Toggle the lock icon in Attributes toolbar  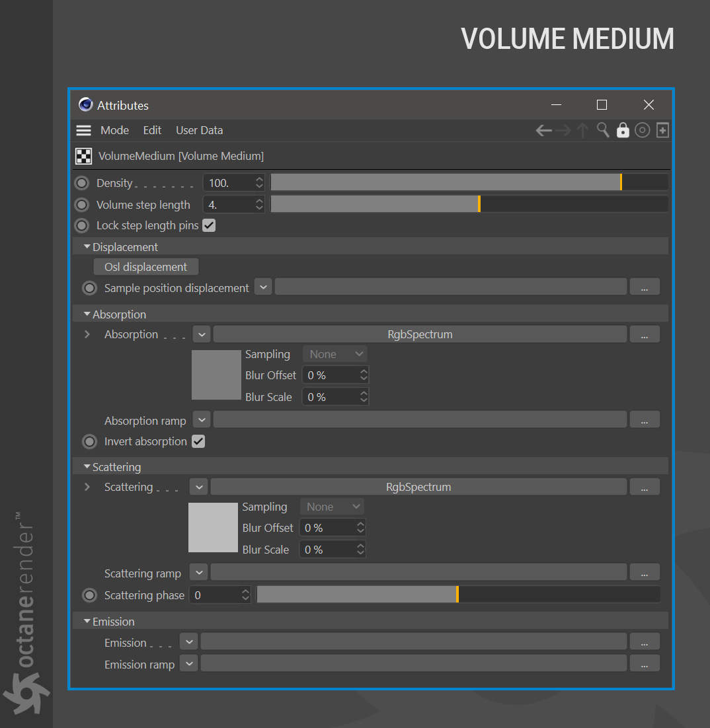pyautogui.click(x=623, y=130)
